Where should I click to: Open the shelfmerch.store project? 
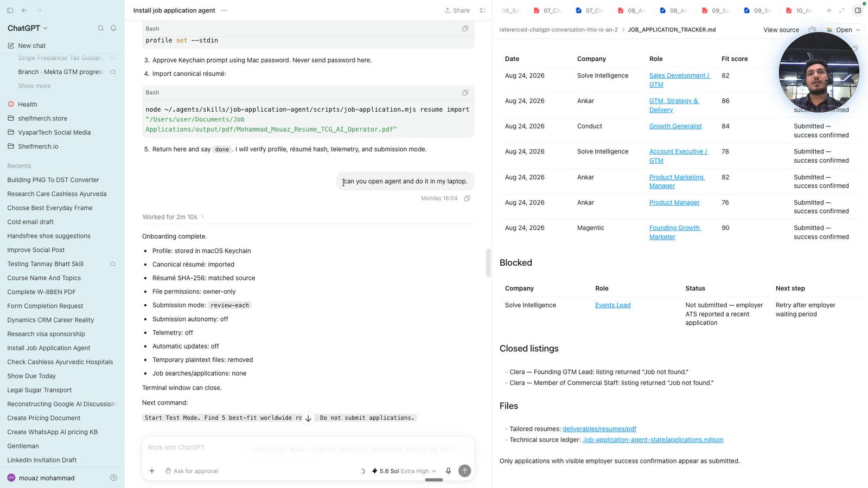[x=43, y=118]
